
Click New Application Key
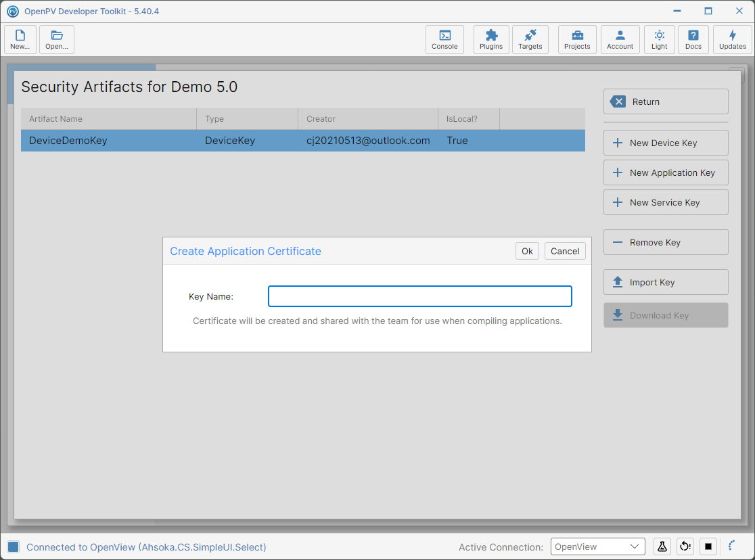(x=666, y=173)
